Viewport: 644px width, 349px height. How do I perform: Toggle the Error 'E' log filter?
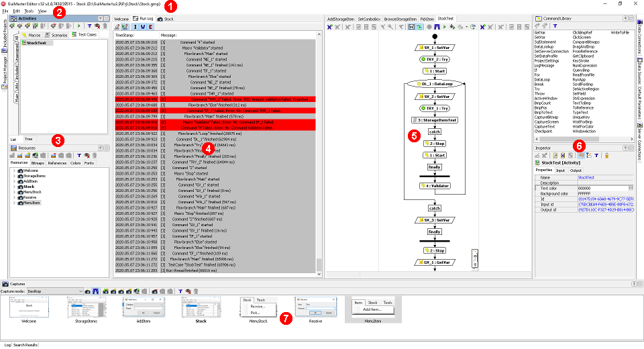(149, 27)
